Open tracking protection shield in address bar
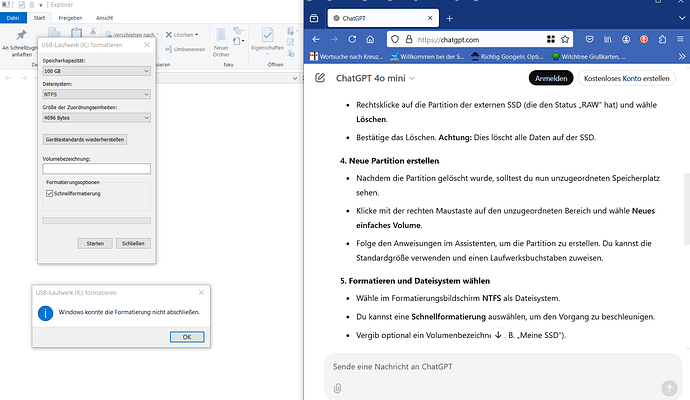Image resolution: width=690 pixels, height=400 pixels. pyautogui.click(x=395, y=39)
